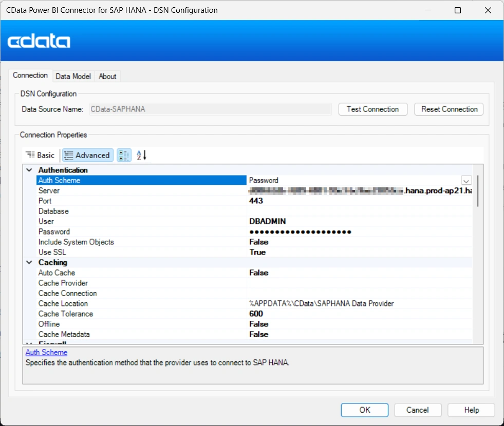Select the Use SSL label
The height and width of the screenshot is (426, 504).
(52, 253)
